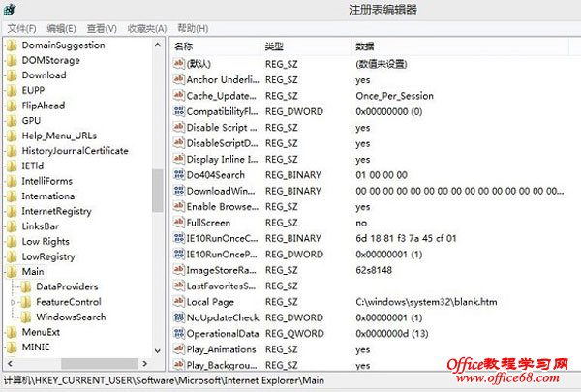Sort by the 名称 column header
The height and width of the screenshot is (392, 581).
[x=216, y=46]
